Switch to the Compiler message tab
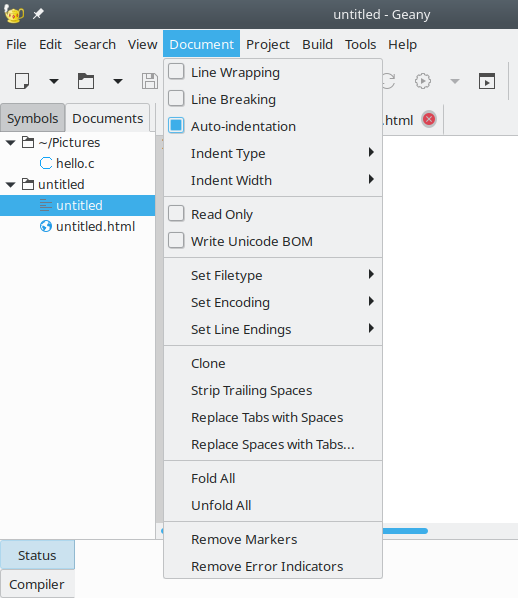 (37, 584)
